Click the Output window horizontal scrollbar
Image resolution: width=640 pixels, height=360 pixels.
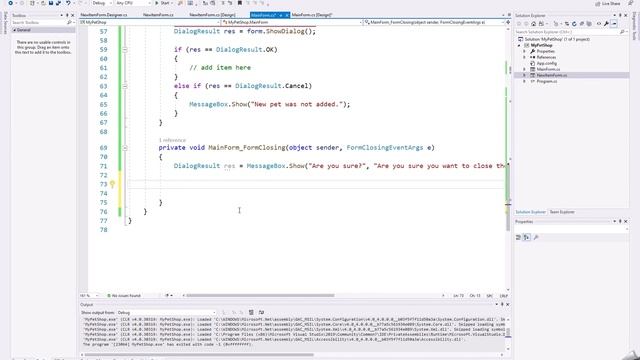(x=199, y=355)
